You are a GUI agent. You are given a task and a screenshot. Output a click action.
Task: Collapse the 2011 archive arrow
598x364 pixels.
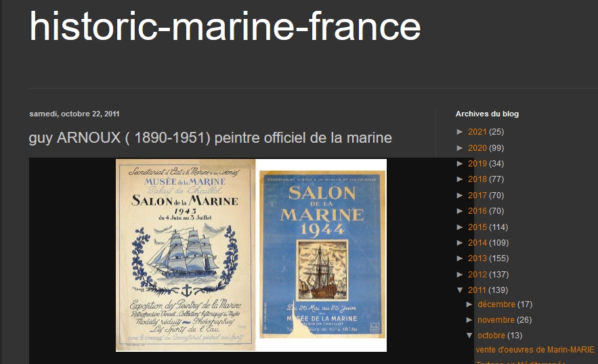[460, 290]
